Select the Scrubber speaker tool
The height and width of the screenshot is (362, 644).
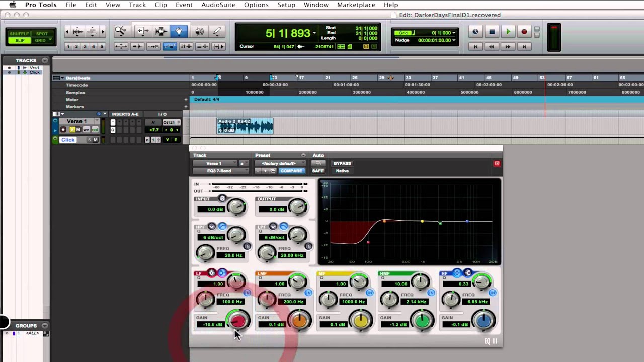coord(199,31)
